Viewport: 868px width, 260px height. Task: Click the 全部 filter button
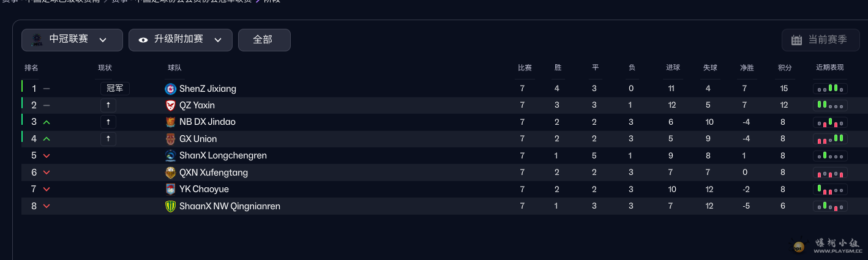(264, 40)
